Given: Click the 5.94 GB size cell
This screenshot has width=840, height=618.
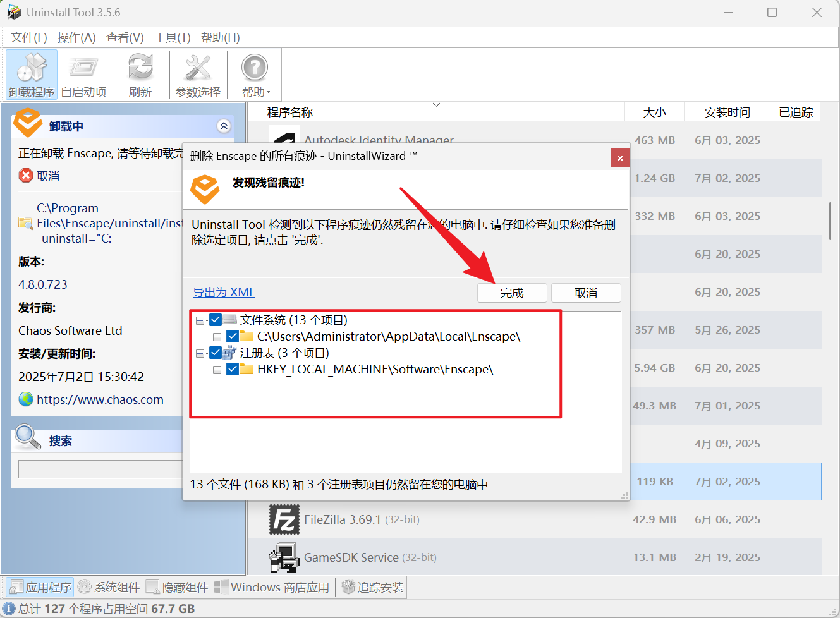Looking at the screenshot, I should click(x=654, y=368).
